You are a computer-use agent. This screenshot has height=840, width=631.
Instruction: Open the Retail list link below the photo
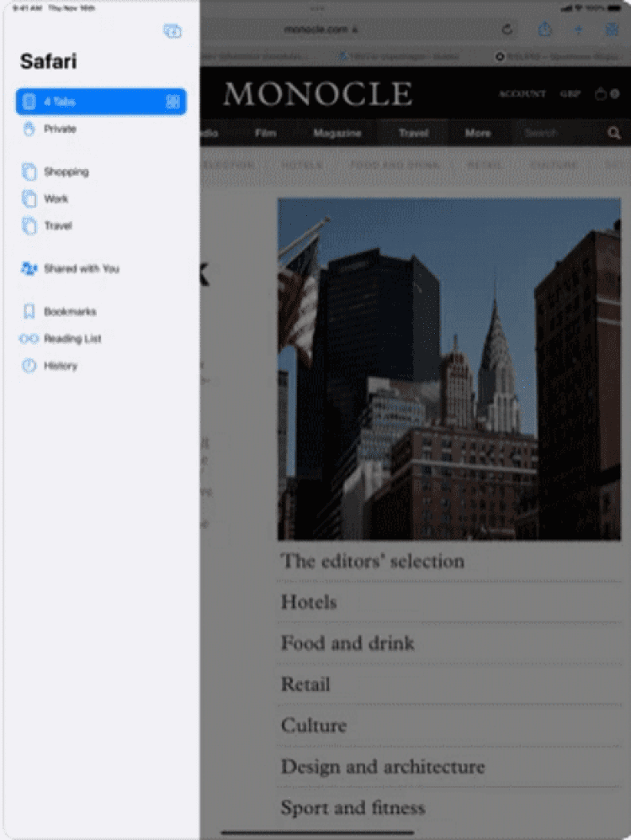coord(305,684)
